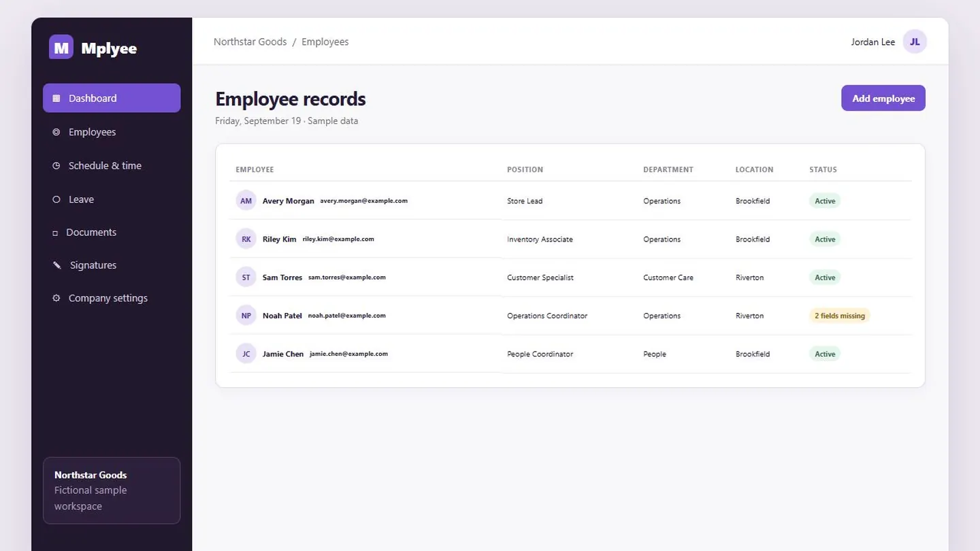Click the Inventory Associate position cell
Image resolution: width=980 pixels, height=551 pixels.
(540, 239)
